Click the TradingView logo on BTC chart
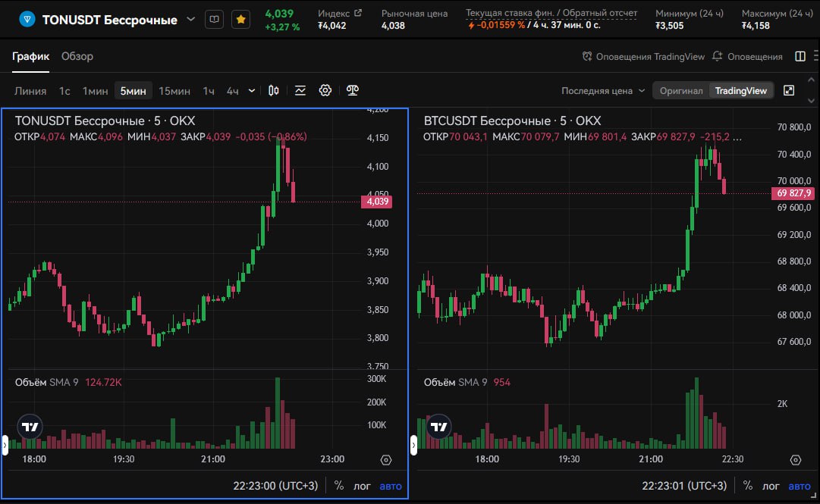 click(438, 427)
